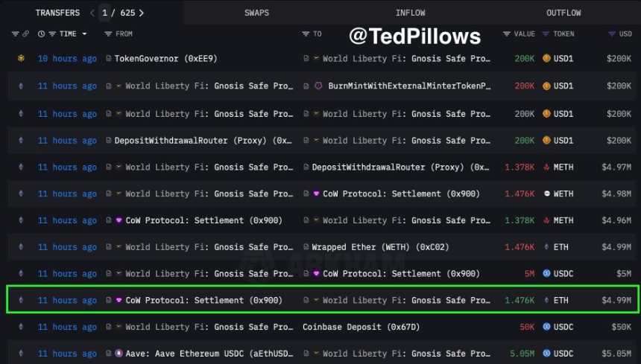
Task: Switch to the Swaps tab
Action: tap(258, 13)
